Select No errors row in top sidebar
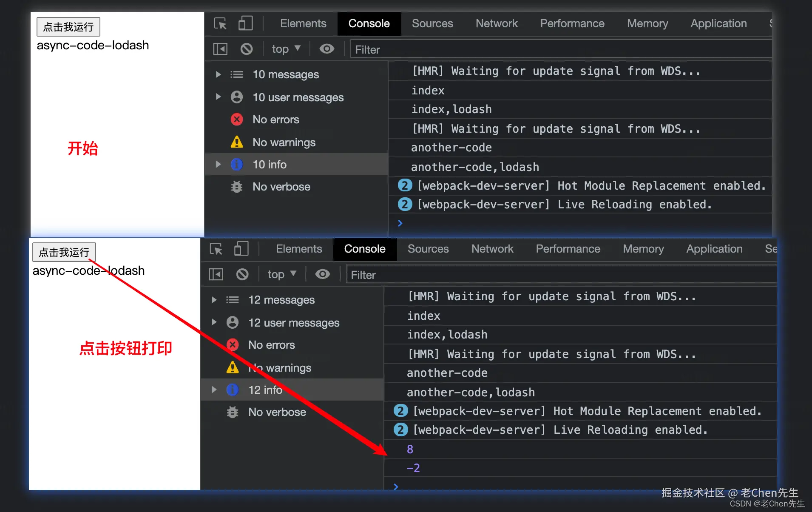This screenshot has height=512, width=812. [296, 119]
